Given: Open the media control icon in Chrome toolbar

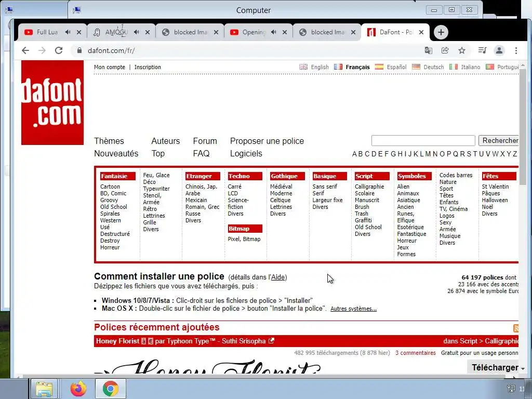Looking at the screenshot, I should tap(482, 50).
